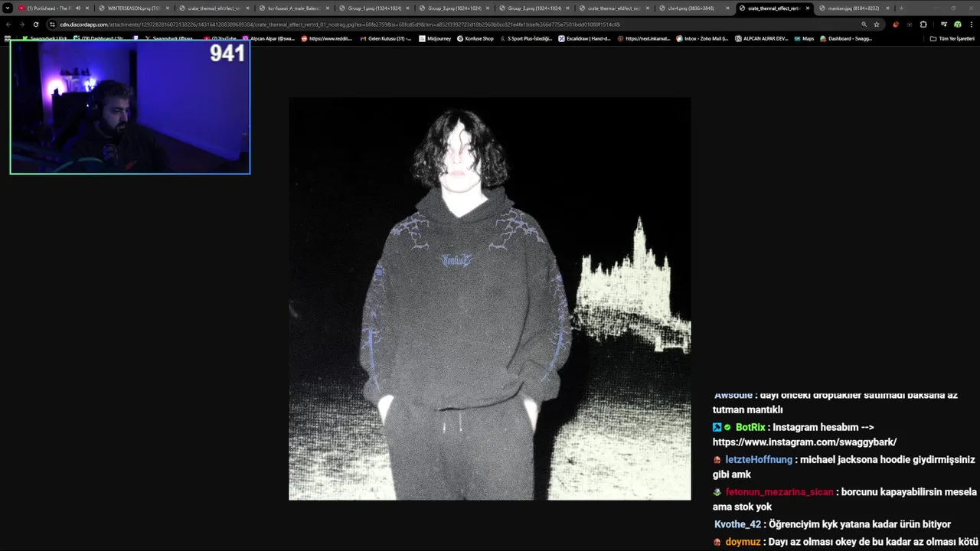Image resolution: width=980 pixels, height=551 pixels.
Task: Close the Portishead tab
Action: coord(87,8)
